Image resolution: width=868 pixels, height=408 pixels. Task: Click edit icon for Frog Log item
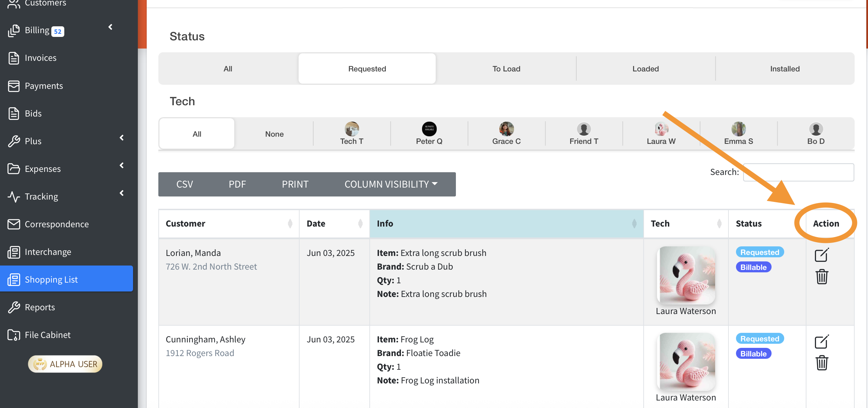click(x=821, y=341)
